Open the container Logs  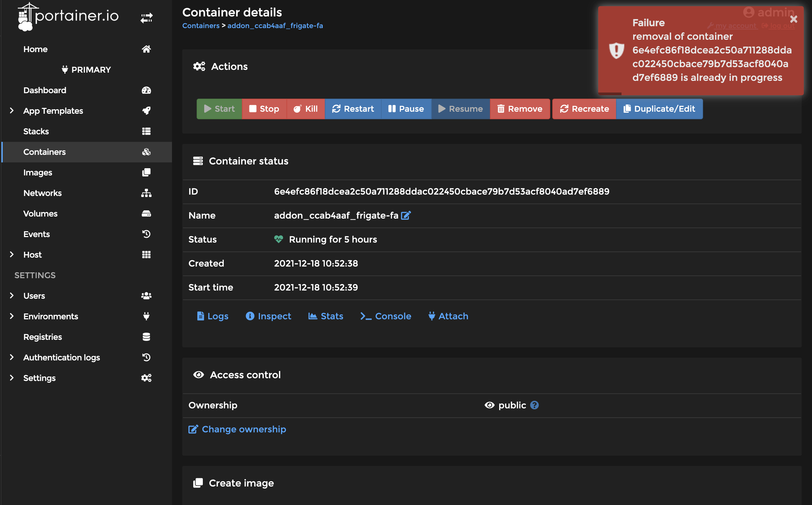(x=212, y=316)
